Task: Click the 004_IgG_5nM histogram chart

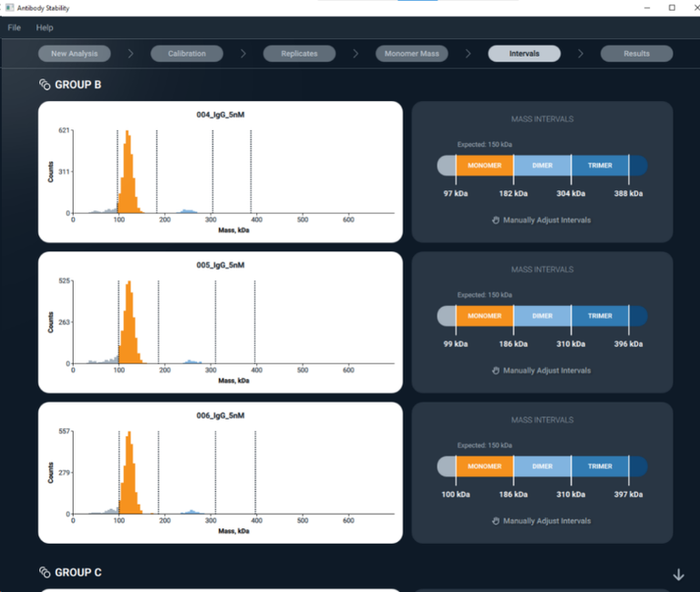Action: 221,172
